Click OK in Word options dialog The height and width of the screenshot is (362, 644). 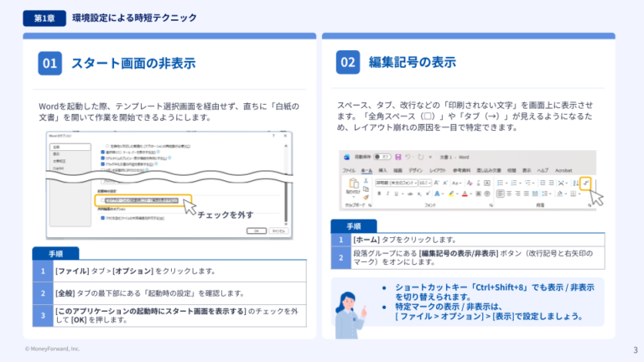click(x=257, y=231)
